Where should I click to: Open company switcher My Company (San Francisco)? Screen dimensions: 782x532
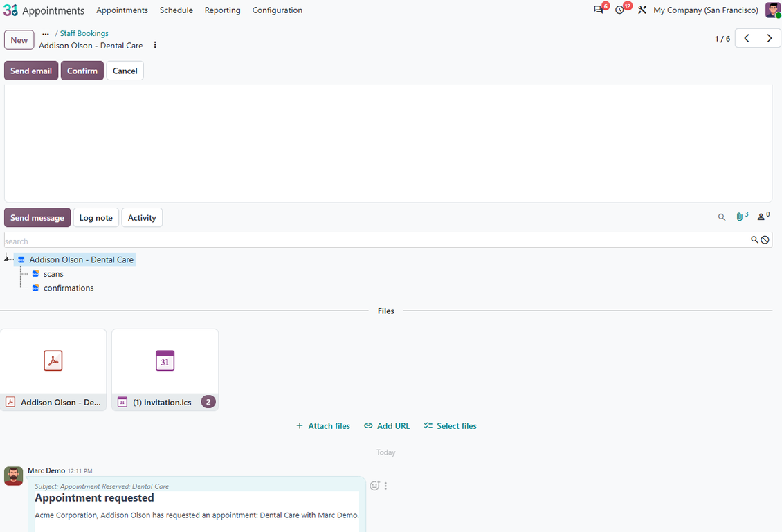[706, 10]
